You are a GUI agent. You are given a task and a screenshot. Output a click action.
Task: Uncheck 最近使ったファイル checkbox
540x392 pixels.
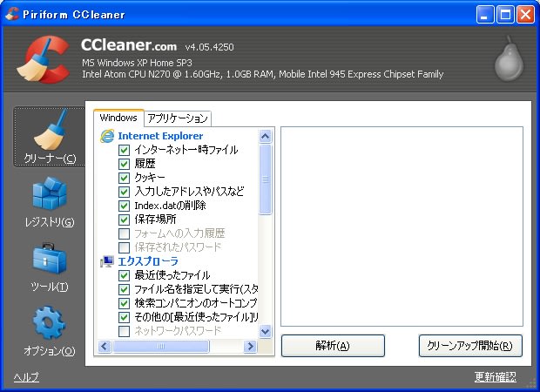(x=124, y=275)
